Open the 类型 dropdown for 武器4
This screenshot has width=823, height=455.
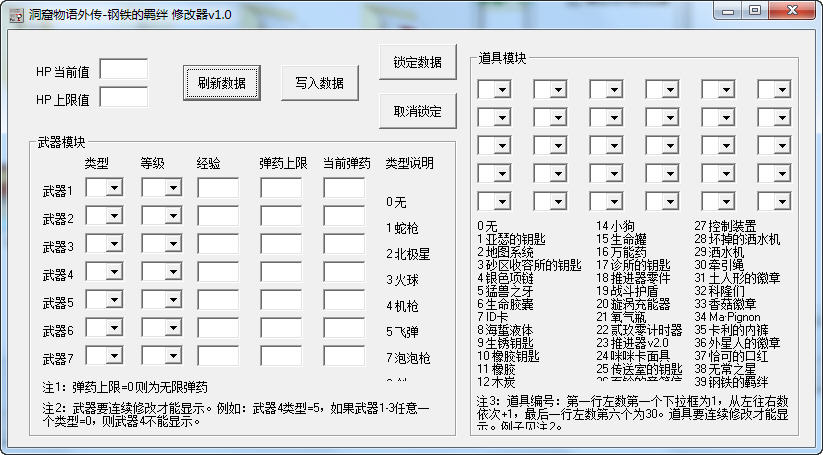coord(104,271)
